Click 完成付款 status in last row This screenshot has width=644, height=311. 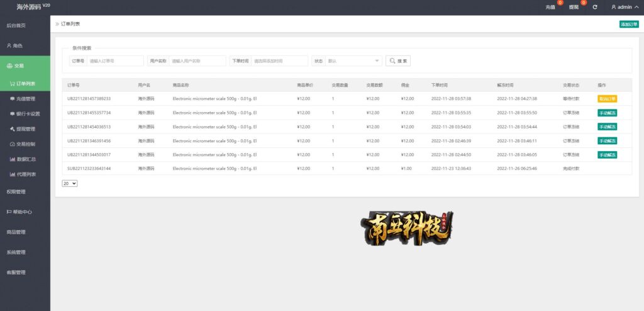point(571,169)
